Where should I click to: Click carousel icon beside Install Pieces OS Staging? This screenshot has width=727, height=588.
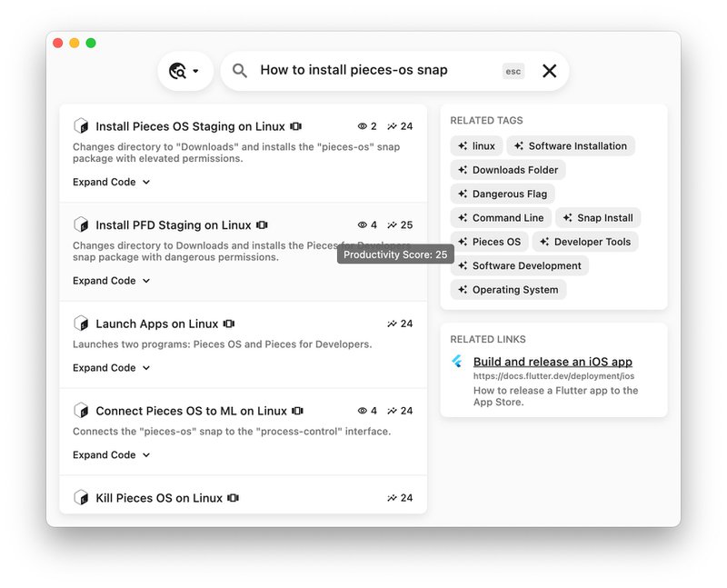(296, 126)
